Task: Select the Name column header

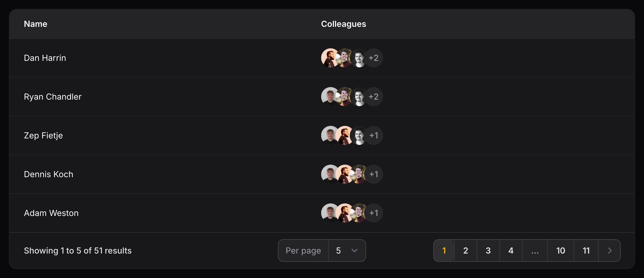Action: coord(36,24)
